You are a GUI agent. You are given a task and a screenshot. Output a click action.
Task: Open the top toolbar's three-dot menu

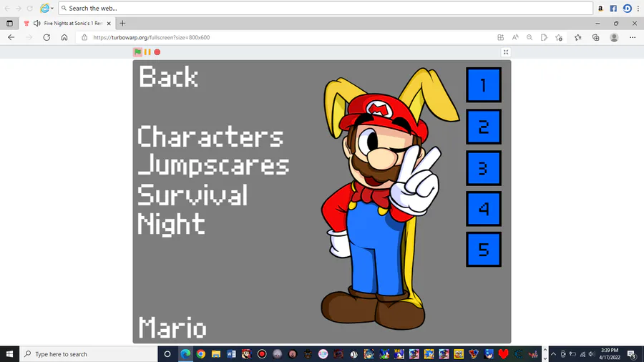pyautogui.click(x=638, y=8)
